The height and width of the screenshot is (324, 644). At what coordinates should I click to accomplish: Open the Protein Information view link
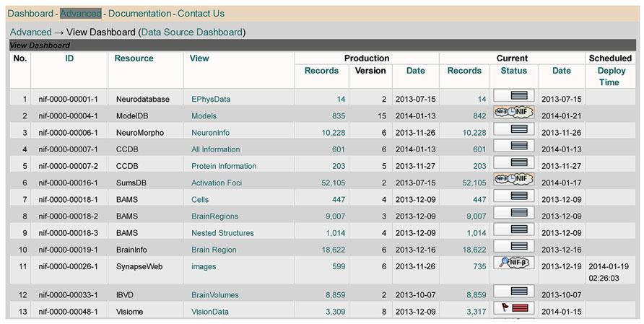point(224,166)
